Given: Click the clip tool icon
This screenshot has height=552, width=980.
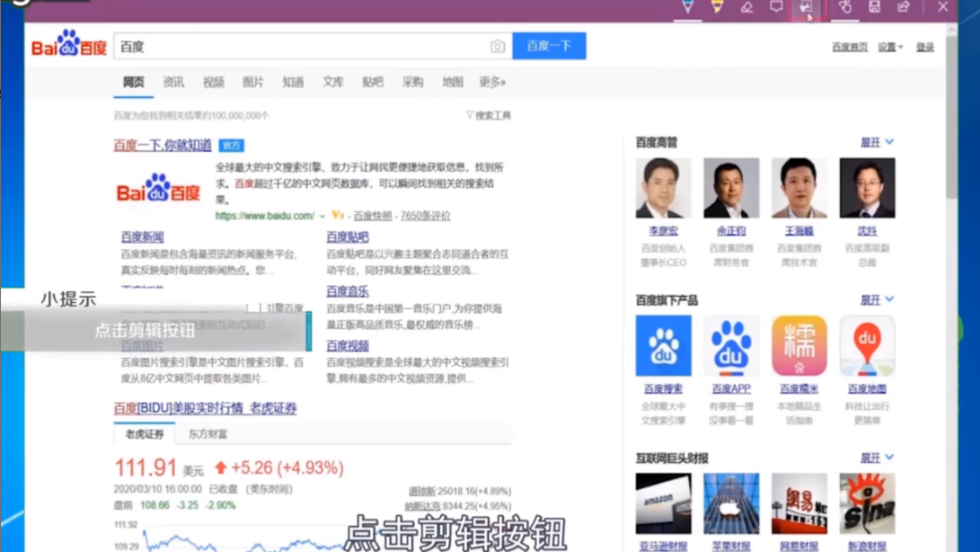Looking at the screenshot, I should point(806,7).
